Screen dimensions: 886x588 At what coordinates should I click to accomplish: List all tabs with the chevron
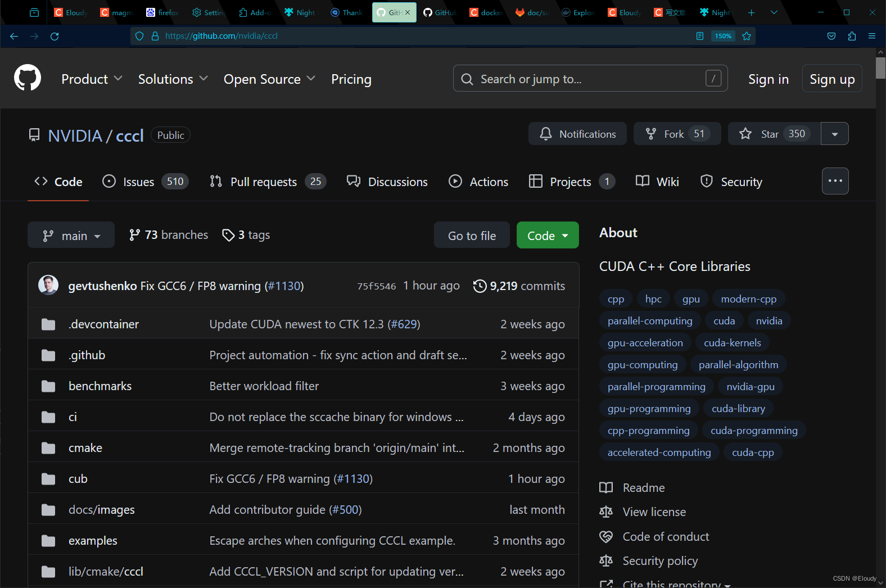click(774, 12)
